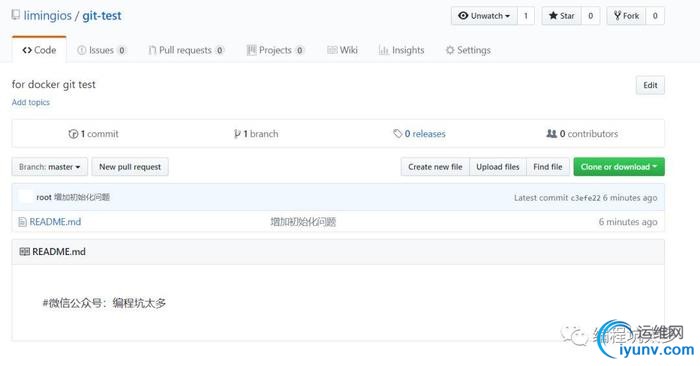View the Insights tab
The height and width of the screenshot is (366, 700).
click(401, 50)
